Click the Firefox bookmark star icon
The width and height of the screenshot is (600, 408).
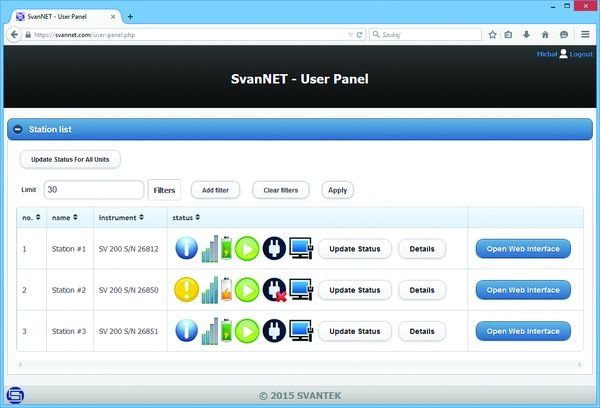(x=492, y=34)
